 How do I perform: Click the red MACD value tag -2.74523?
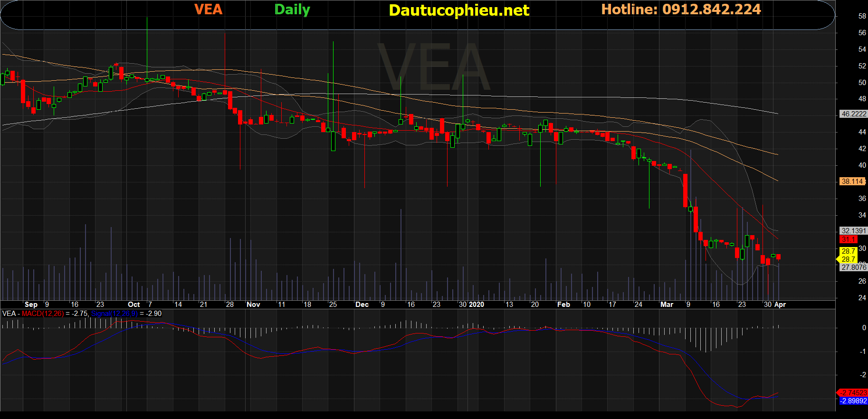pos(853,392)
